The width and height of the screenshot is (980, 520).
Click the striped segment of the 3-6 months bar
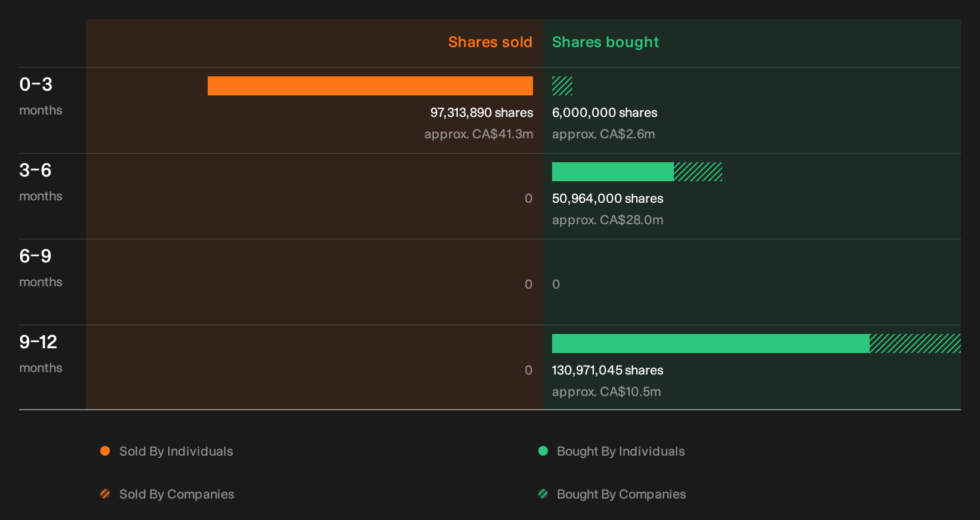coord(698,172)
